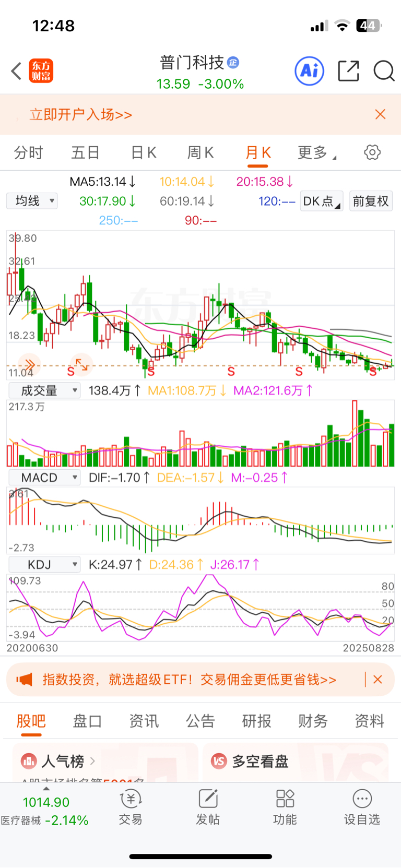The height and width of the screenshot is (868, 401).
Task: Close the 超级ETF promotion banner
Action: point(378,679)
